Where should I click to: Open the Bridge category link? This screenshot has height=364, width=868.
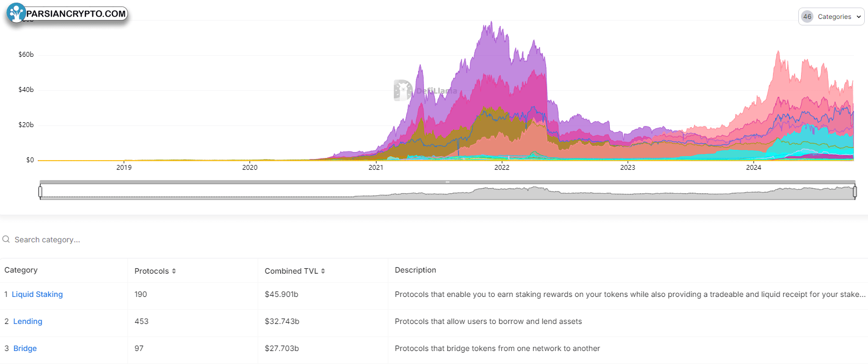pyautogui.click(x=25, y=348)
